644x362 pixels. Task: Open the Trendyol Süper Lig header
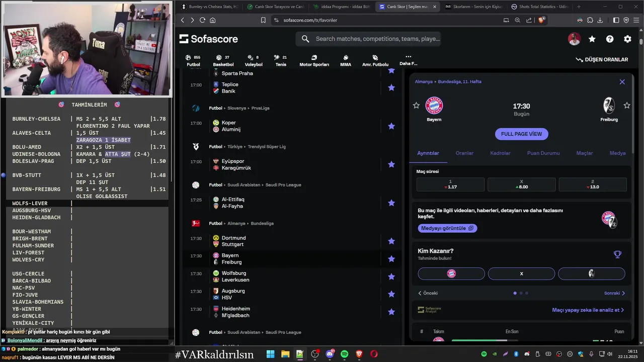[247, 147]
